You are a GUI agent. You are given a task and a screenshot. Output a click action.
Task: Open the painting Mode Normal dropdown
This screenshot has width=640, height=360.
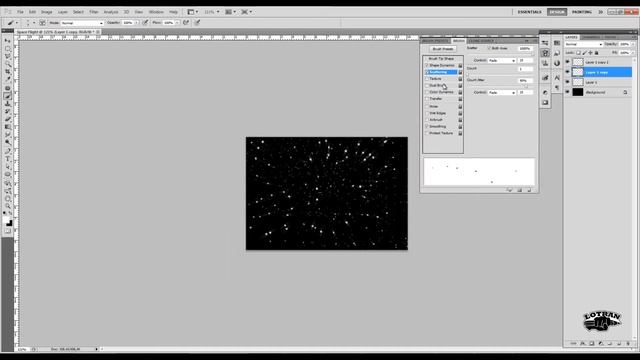(x=82, y=23)
